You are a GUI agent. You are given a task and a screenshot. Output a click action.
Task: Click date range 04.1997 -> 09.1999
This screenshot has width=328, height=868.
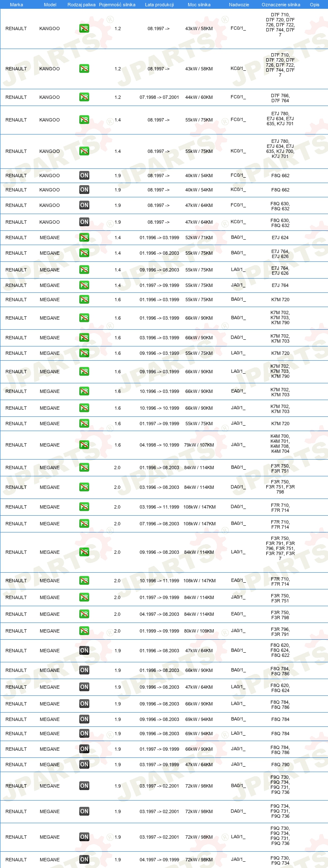pos(159,860)
